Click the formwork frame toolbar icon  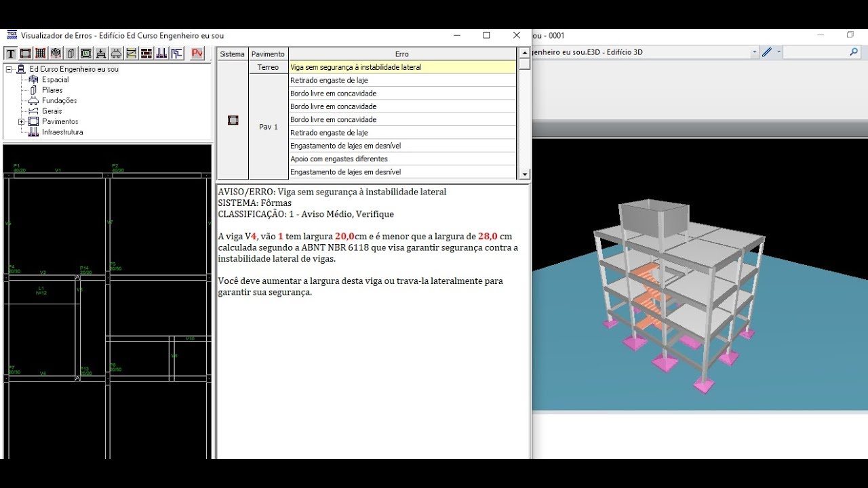pos(26,54)
